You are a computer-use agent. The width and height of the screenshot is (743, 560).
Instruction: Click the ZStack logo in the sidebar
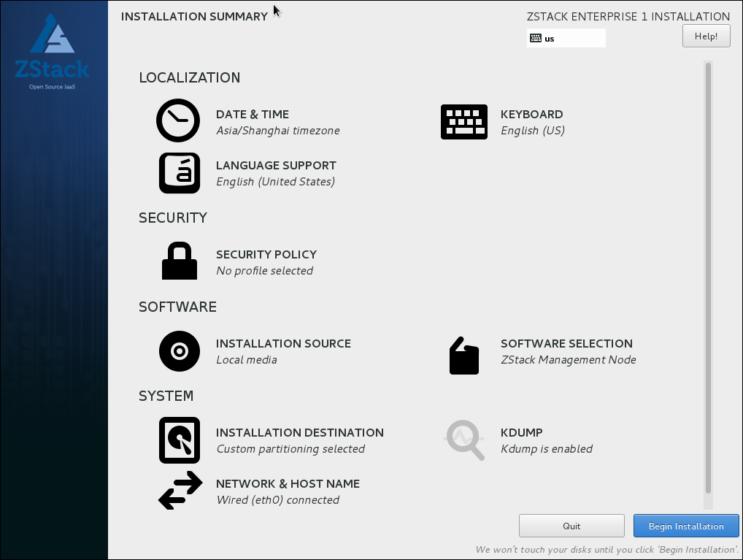52,52
